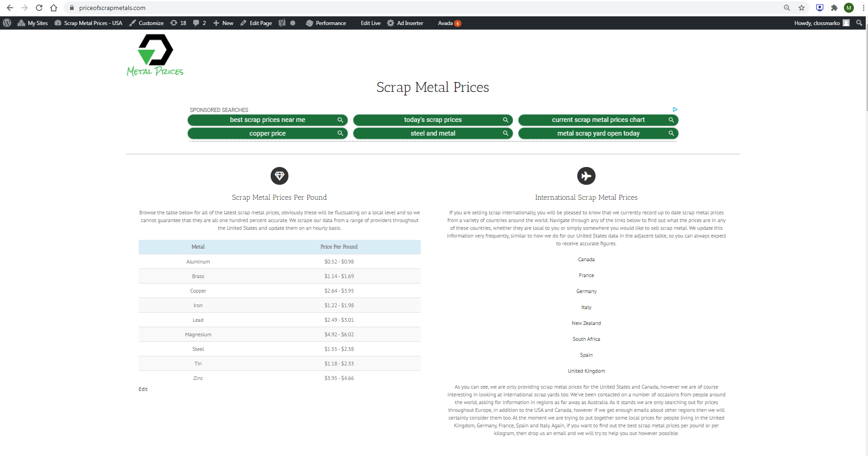
Task: Open the Howdy, clossmarko account menu
Action: pyautogui.click(x=822, y=23)
